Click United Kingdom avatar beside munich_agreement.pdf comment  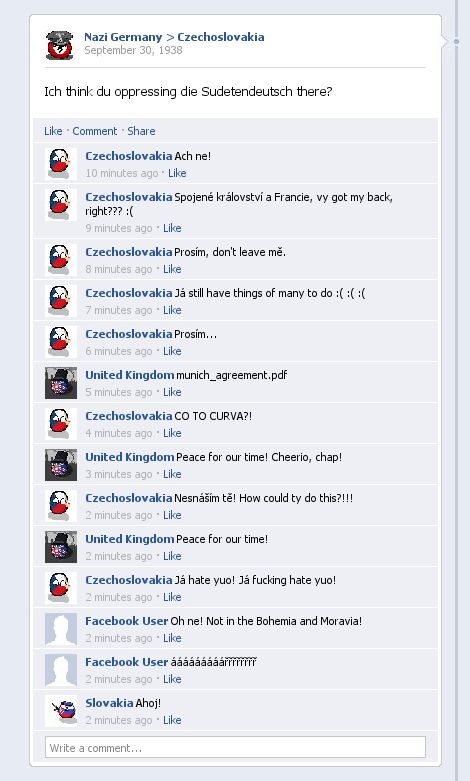click(x=61, y=383)
